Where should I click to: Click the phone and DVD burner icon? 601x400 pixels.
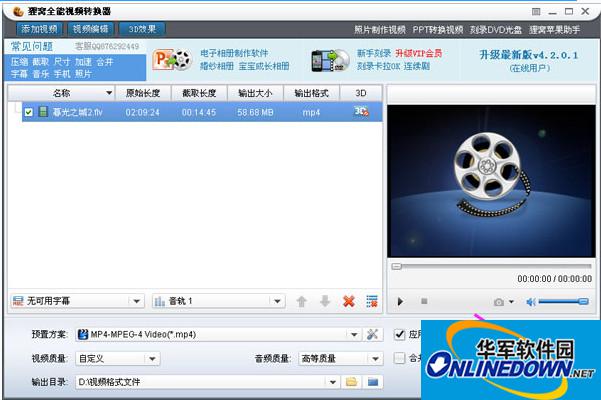pyautogui.click(x=330, y=61)
